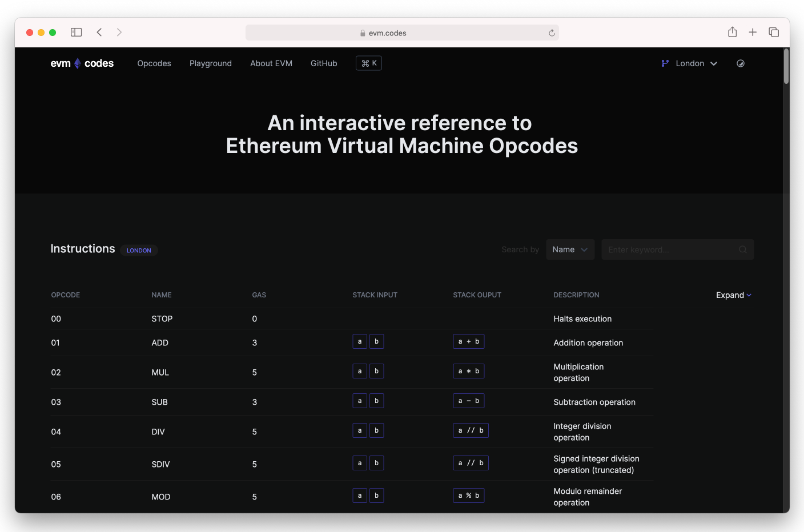Click the 'a % b' stack output chip

click(x=469, y=495)
